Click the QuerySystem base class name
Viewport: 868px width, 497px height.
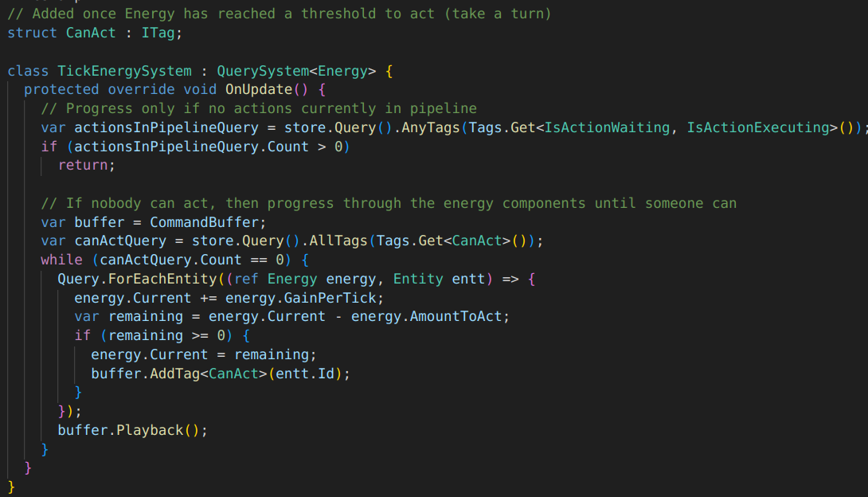tap(263, 71)
